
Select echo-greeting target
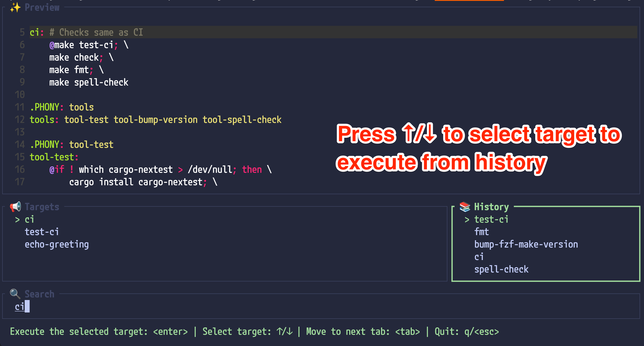pyautogui.click(x=57, y=244)
